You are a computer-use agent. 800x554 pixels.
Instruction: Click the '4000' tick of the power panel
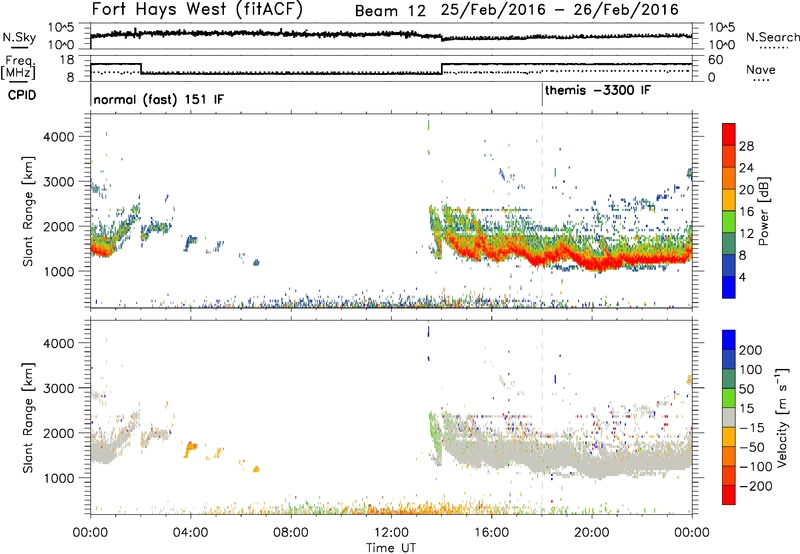(x=59, y=137)
